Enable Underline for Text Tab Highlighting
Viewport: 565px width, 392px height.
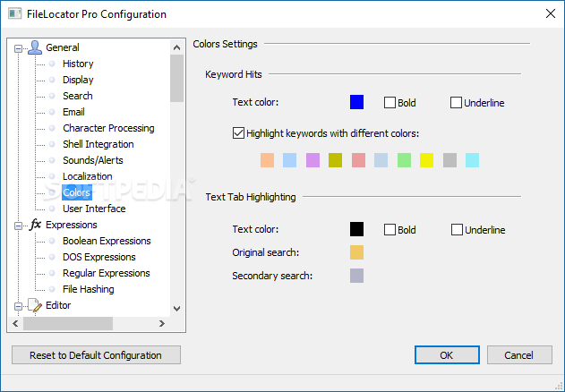(x=457, y=229)
